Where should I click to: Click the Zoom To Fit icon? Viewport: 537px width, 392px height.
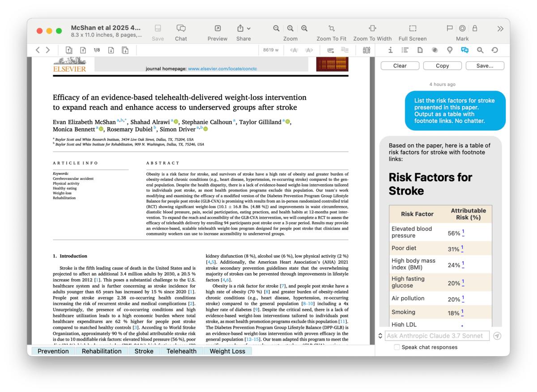(331, 29)
